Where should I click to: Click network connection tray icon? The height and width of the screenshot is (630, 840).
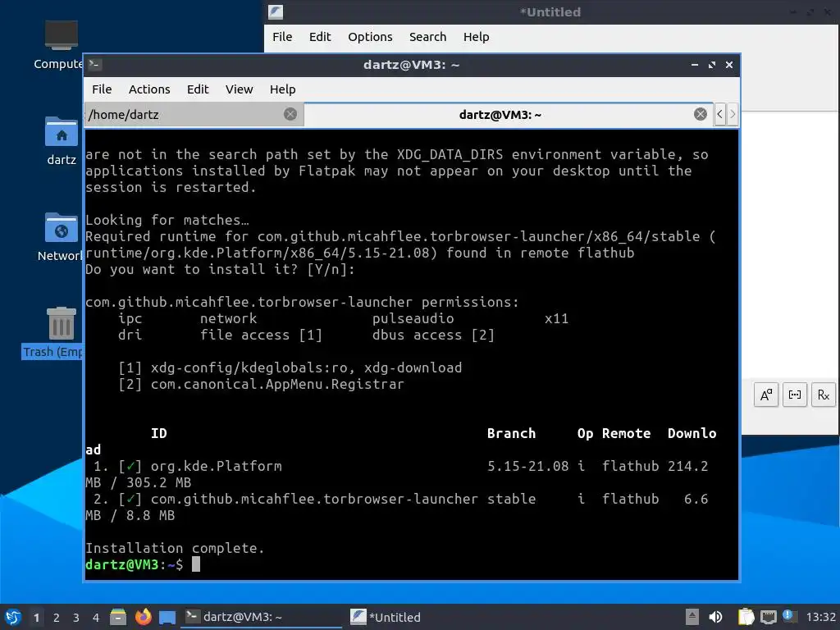coord(768,617)
